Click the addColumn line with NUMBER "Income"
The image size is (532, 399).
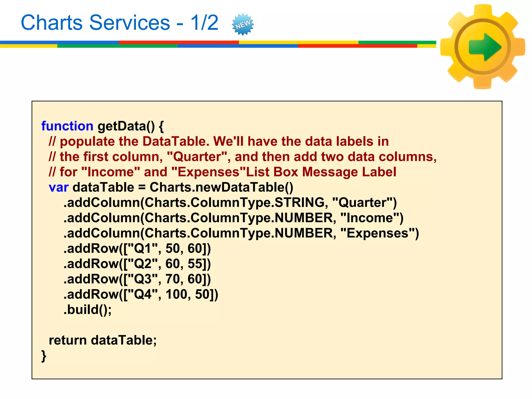233,218
